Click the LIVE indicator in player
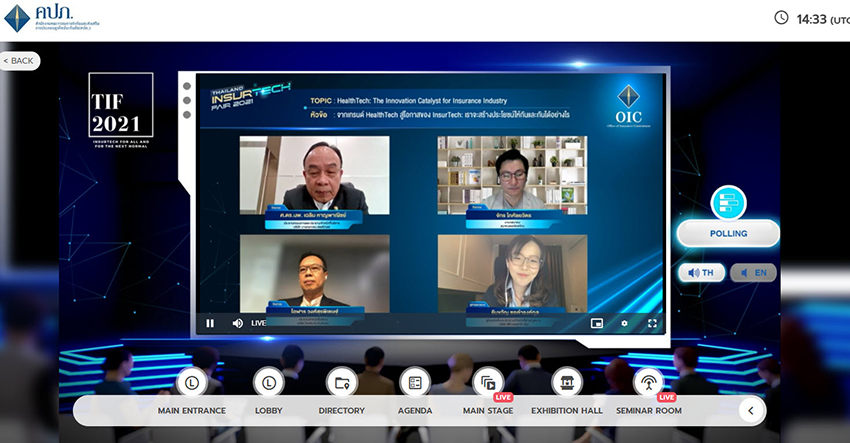This screenshot has height=443, width=850. click(x=259, y=323)
